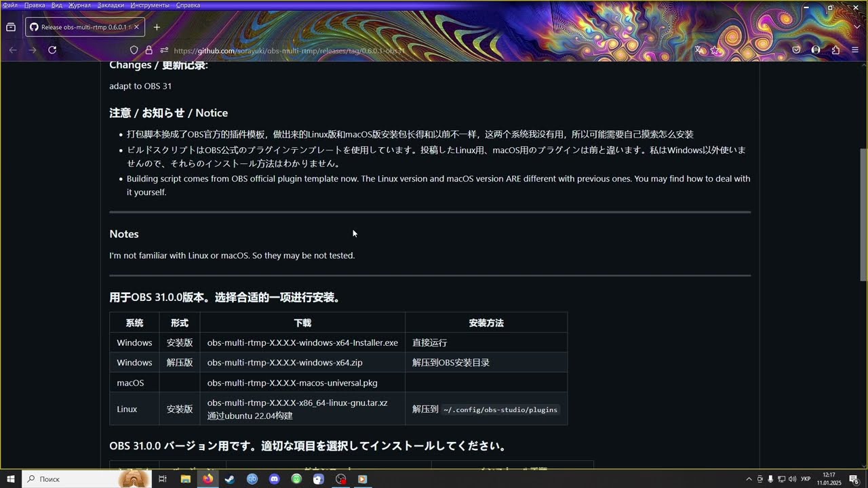868x488 pixels.
Task: Open the Инструменты menu
Action: click(x=150, y=5)
